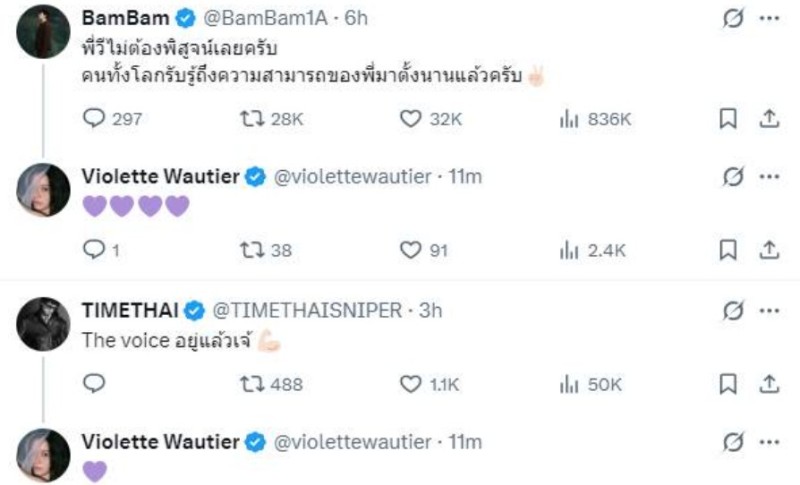Open the @violettewautier handle link
The height and width of the screenshot is (485, 800).
(x=351, y=177)
